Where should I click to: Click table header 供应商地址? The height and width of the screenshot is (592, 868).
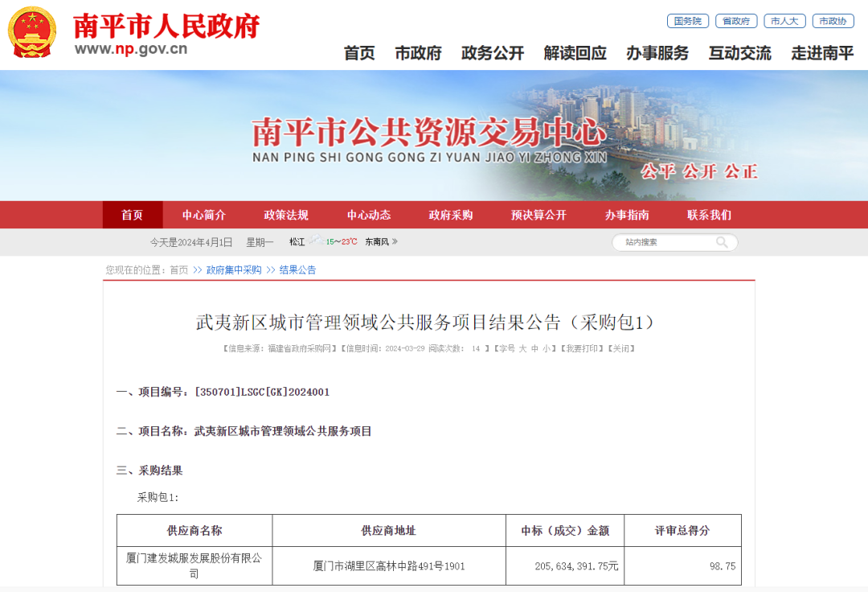click(x=389, y=531)
